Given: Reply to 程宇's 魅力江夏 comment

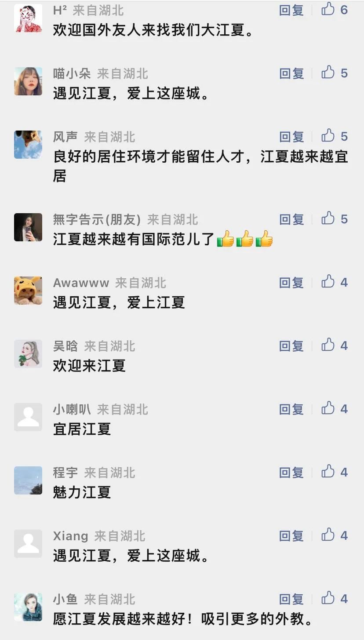Looking at the screenshot, I should point(291,473).
